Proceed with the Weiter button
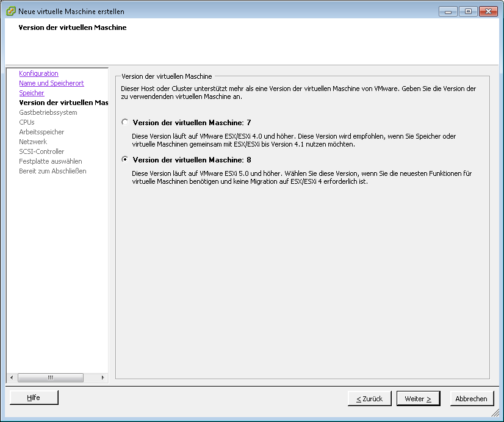This screenshot has width=504, height=422. 418,399
